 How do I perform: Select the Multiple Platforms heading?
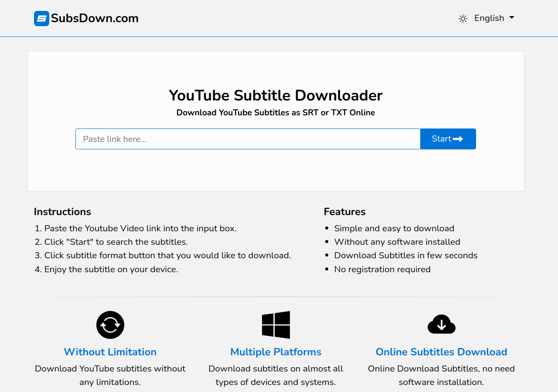coord(276,352)
